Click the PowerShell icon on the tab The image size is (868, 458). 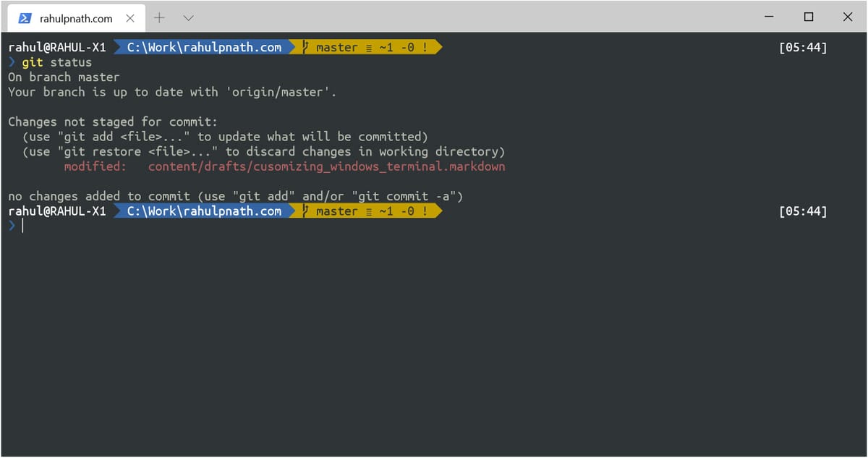25,18
